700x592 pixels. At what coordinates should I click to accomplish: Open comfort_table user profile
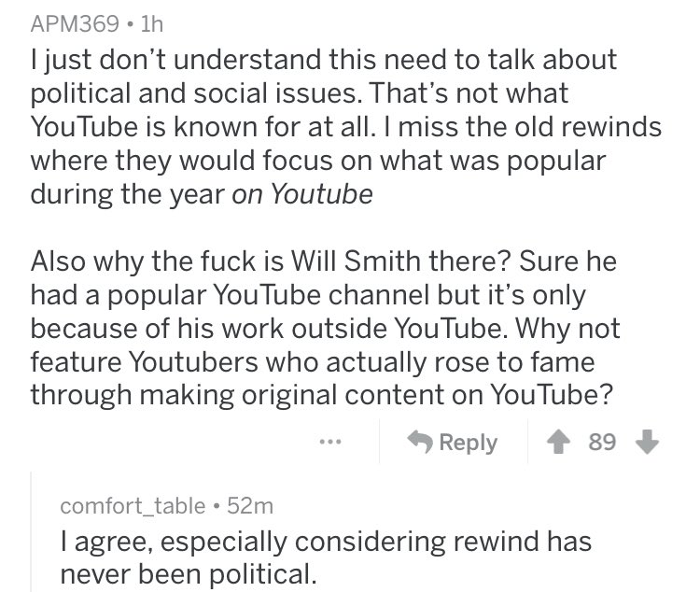click(133, 506)
